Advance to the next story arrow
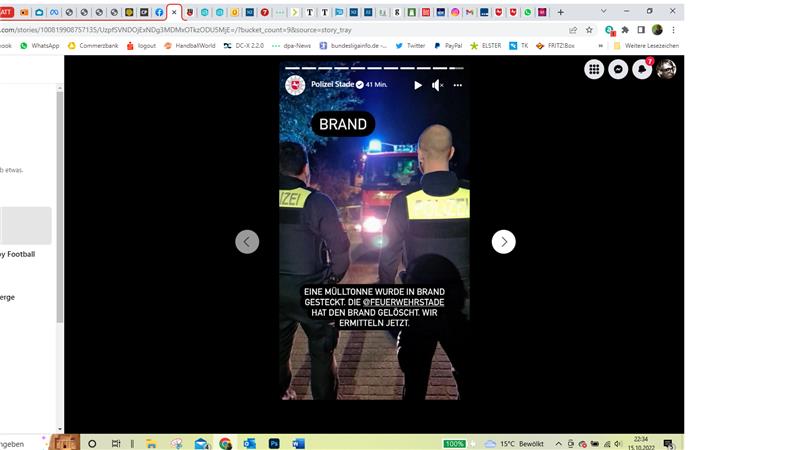This screenshot has width=800, height=450. pos(504,242)
